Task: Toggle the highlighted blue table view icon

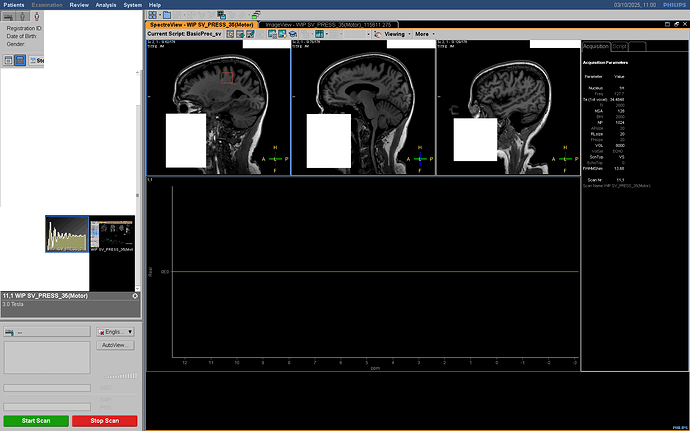Action: click(x=20, y=60)
